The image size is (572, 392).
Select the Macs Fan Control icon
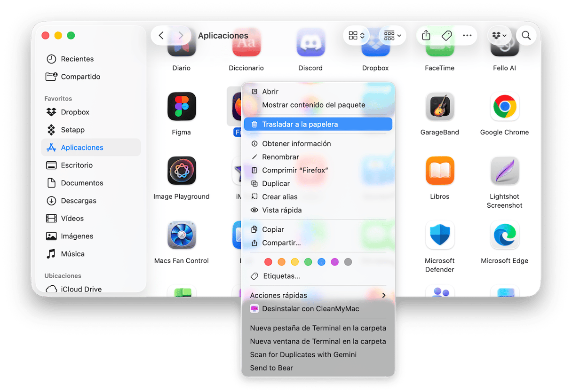pos(182,235)
